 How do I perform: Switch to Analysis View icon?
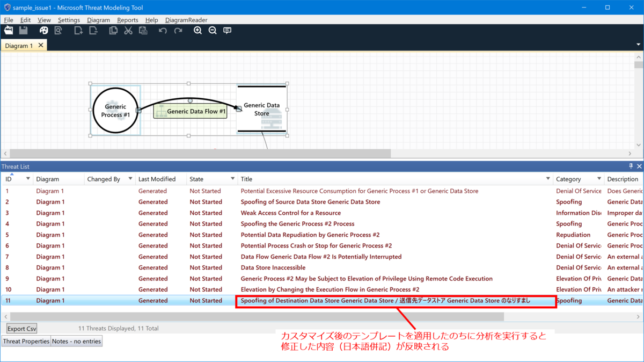click(x=58, y=31)
